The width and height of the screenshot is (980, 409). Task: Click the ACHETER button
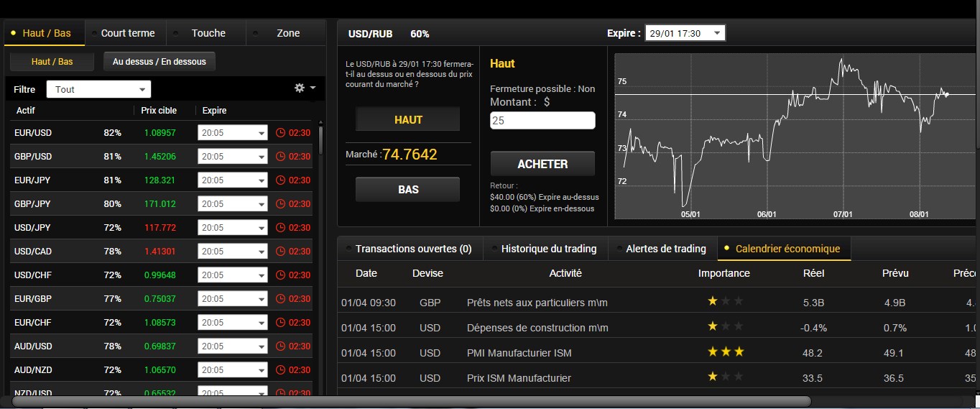point(542,164)
